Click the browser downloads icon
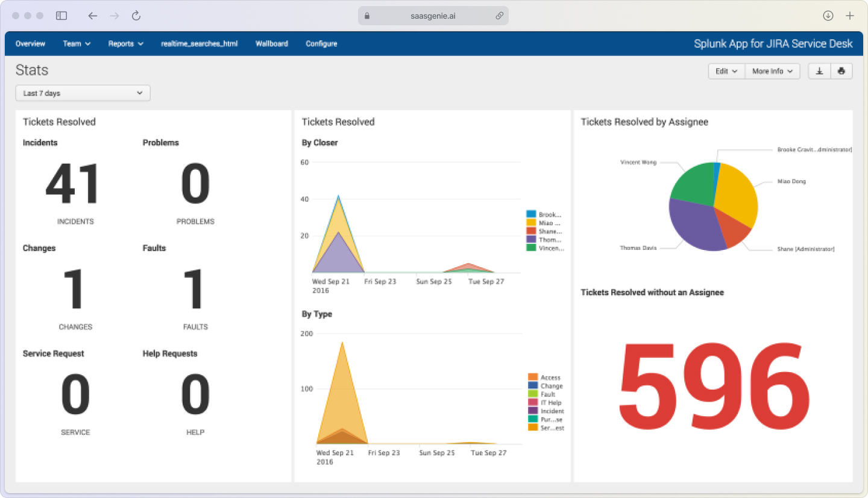The image size is (868, 498). [x=828, y=16]
